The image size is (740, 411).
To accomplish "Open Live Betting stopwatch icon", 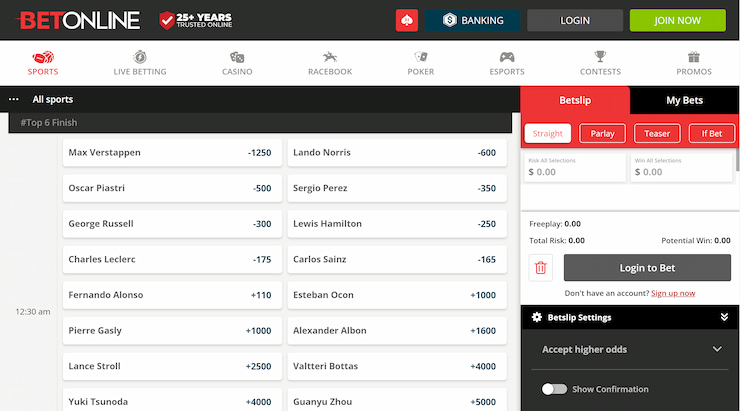I will point(140,57).
